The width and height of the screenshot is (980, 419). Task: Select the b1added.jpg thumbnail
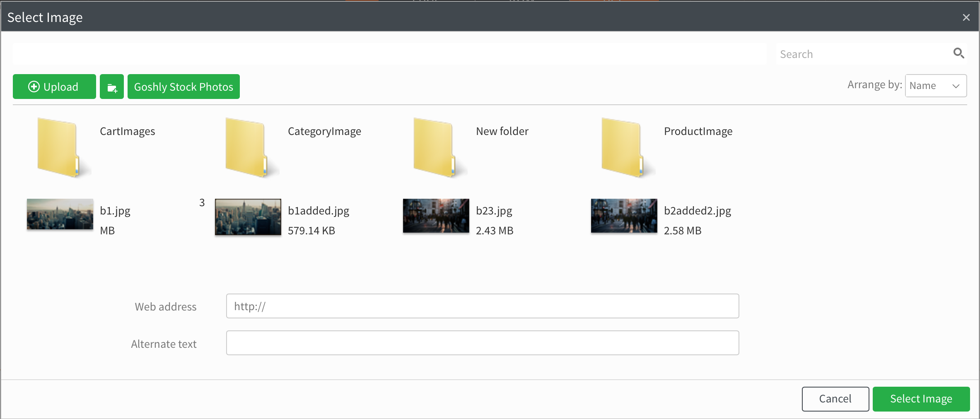click(248, 217)
